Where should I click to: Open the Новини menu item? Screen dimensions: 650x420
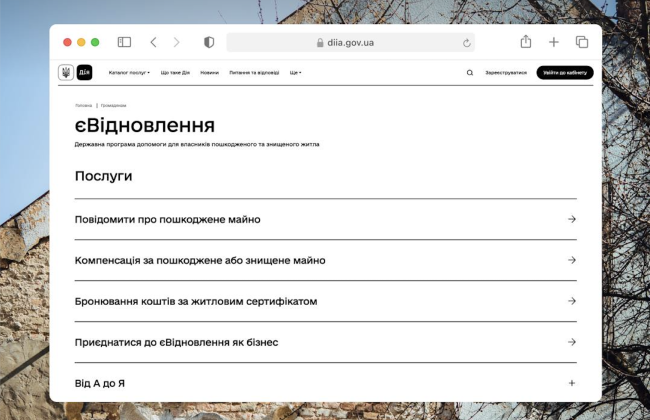click(x=209, y=73)
